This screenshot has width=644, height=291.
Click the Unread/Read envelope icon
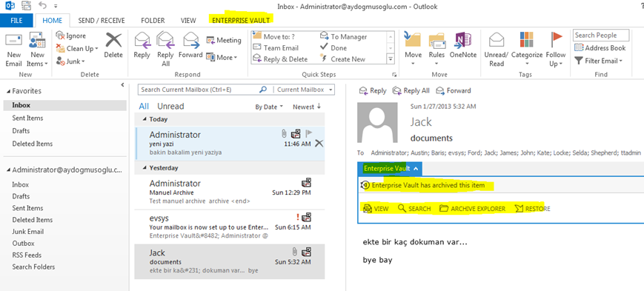497,40
